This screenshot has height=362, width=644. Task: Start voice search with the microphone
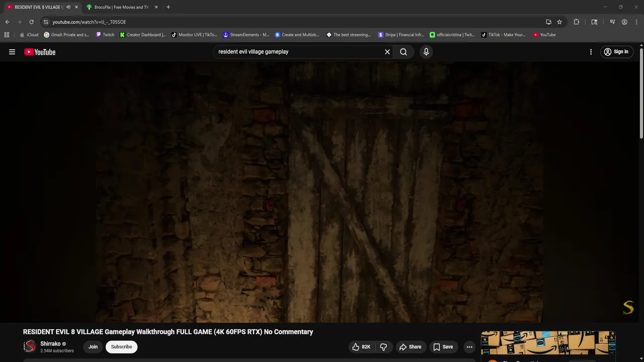[x=426, y=52]
